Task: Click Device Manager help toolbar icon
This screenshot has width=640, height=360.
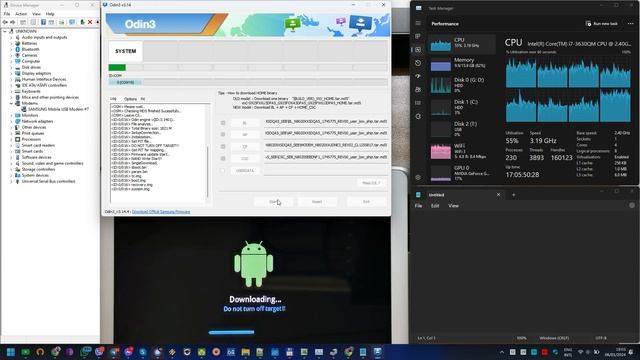Action: click(x=43, y=22)
